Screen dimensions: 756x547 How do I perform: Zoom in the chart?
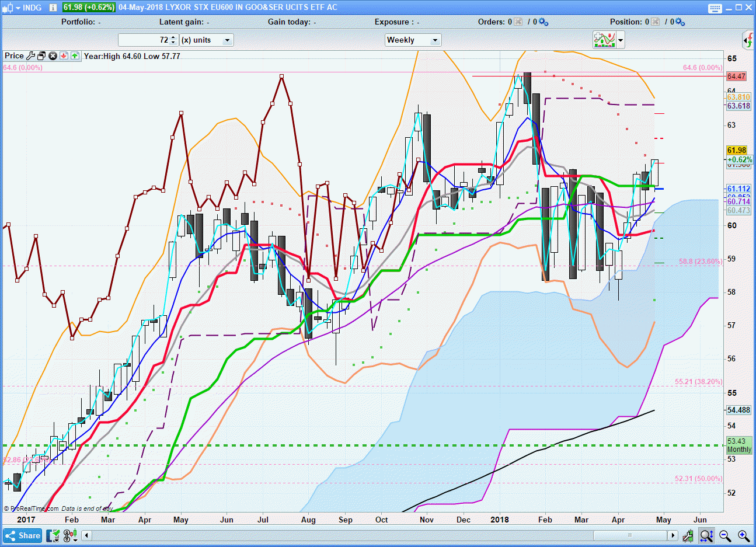point(744,535)
